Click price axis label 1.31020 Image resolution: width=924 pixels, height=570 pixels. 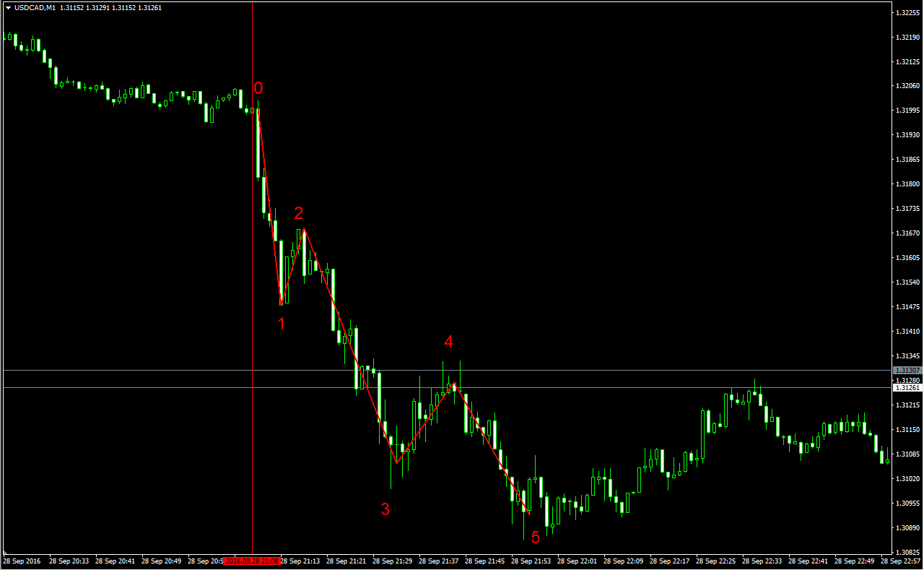click(x=907, y=479)
